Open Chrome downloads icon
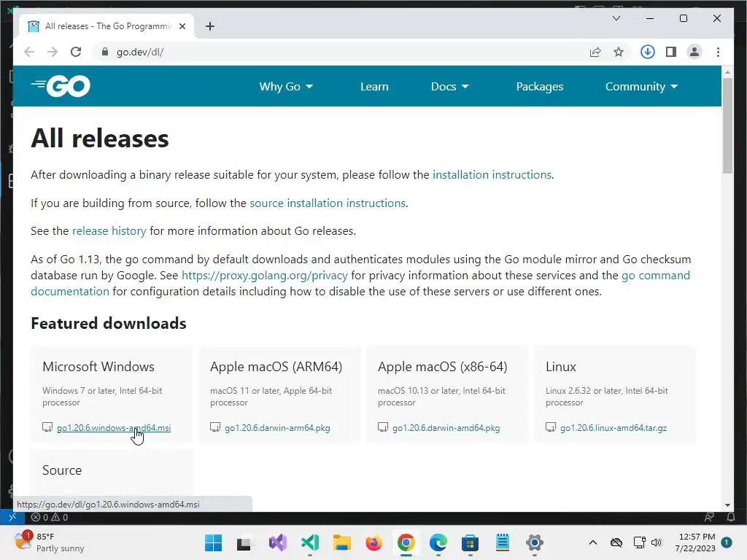This screenshot has height=560, width=747. click(x=648, y=52)
